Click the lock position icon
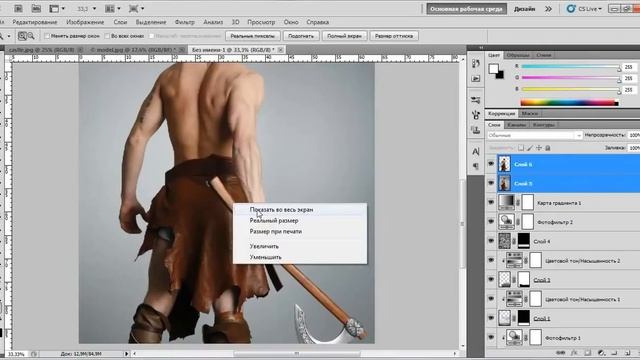The height and width of the screenshot is (360, 640). 539,148
